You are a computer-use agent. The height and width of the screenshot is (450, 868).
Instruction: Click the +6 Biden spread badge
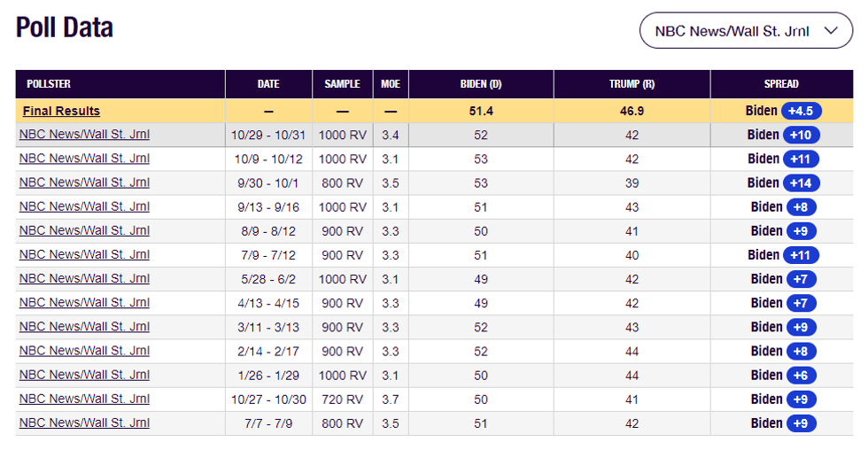[x=801, y=375]
